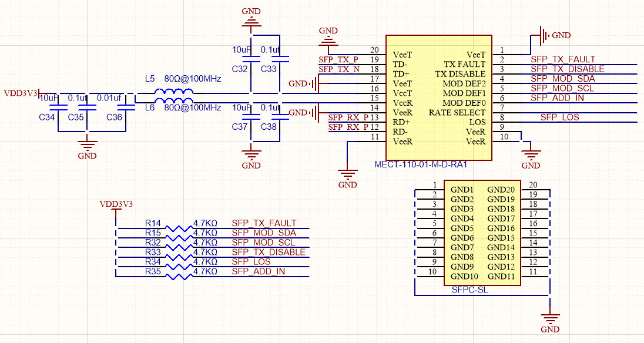Click SFP_ADD_IN net label beside R35
The image size is (644, 343).
(259, 271)
